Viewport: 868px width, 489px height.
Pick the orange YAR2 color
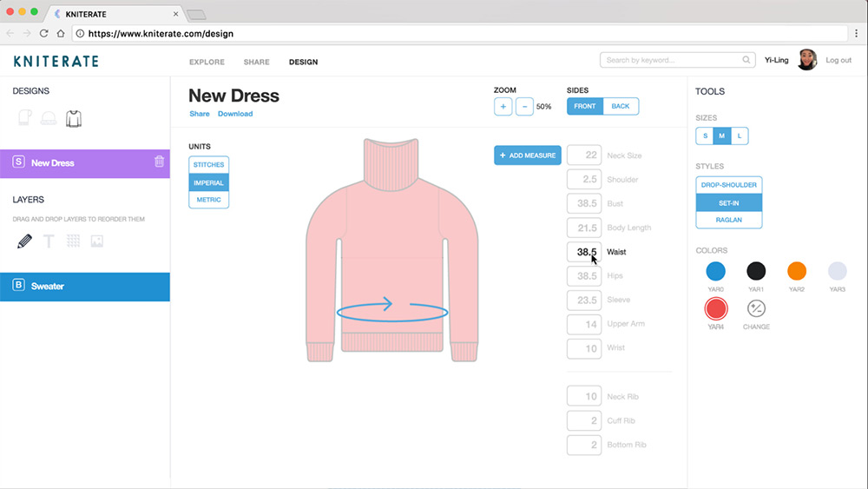click(797, 271)
